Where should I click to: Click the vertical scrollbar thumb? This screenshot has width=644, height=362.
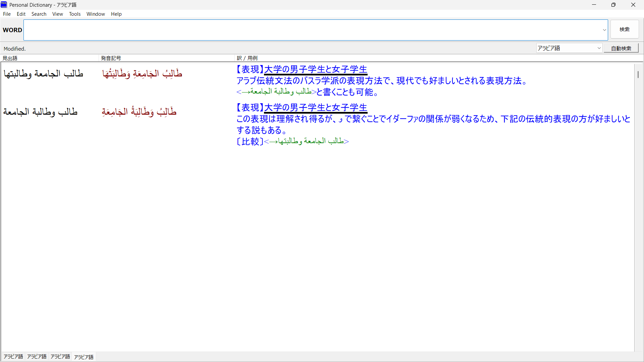(638, 74)
